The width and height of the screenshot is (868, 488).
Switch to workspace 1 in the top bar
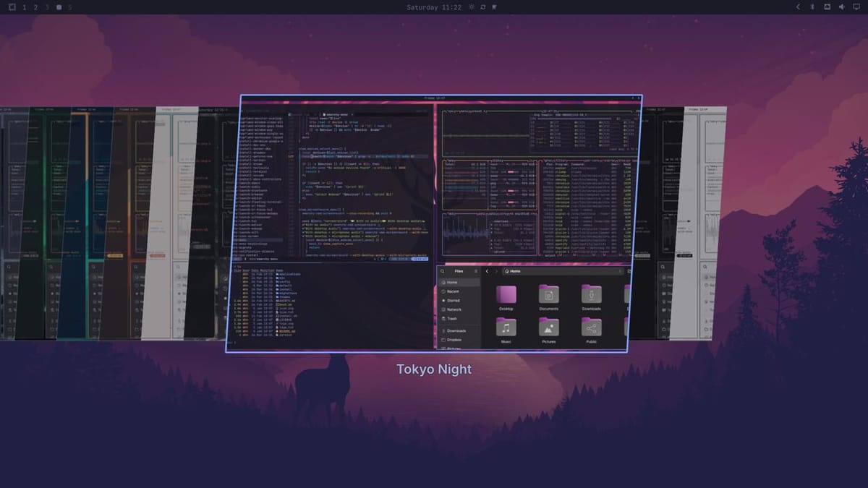click(24, 7)
